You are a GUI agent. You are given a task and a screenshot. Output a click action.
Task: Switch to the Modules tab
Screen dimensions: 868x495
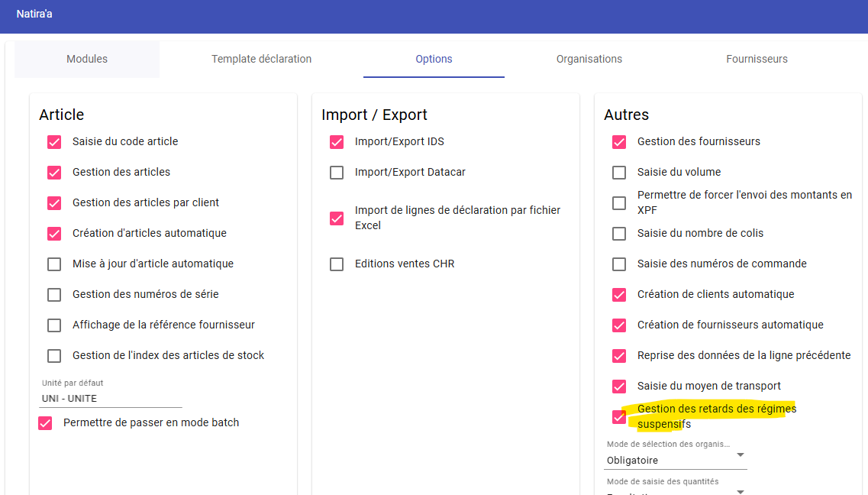[x=87, y=59]
